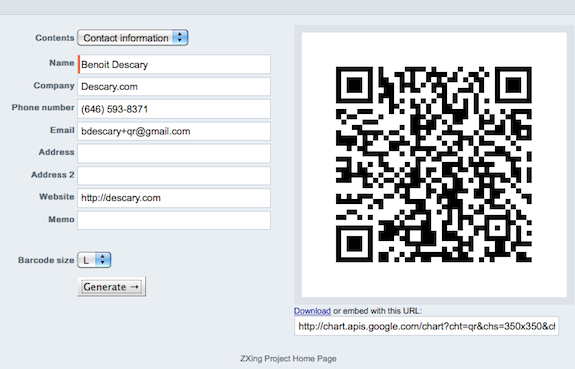Click the Name input field
Image resolution: width=575 pixels, height=369 pixels.
click(x=174, y=64)
